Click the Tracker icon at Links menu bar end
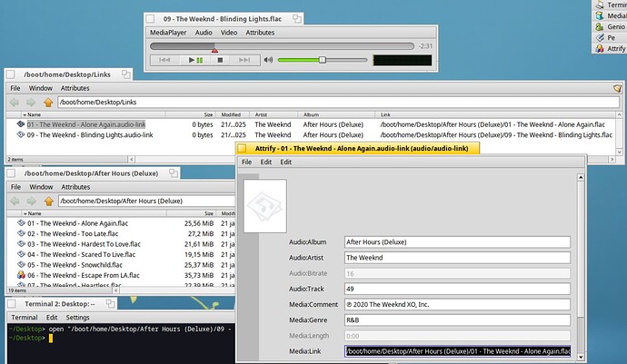The image size is (627, 364). [617, 88]
